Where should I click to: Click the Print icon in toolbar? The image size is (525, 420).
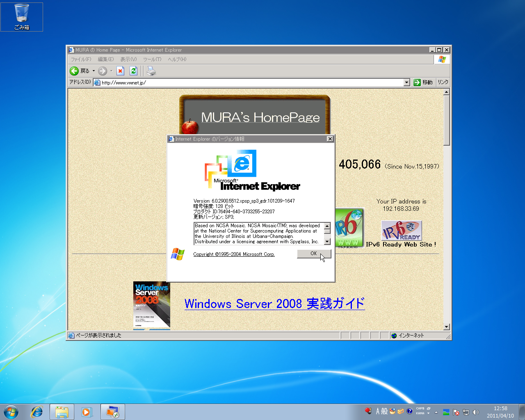151,71
